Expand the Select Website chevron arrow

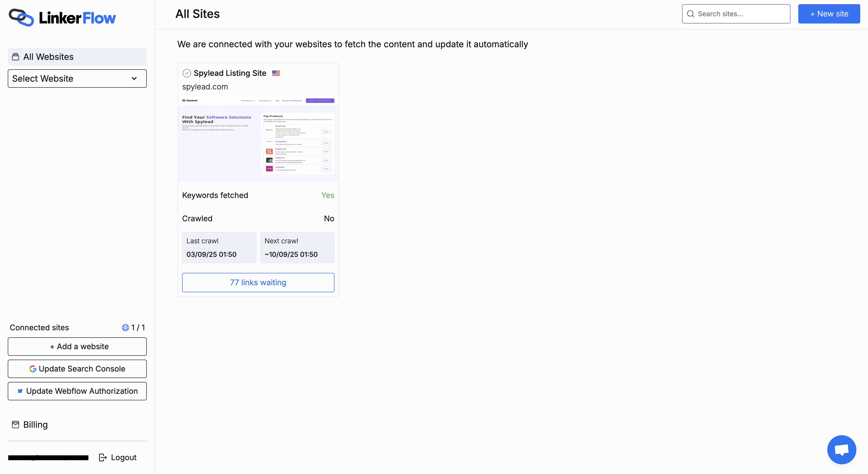134,79
